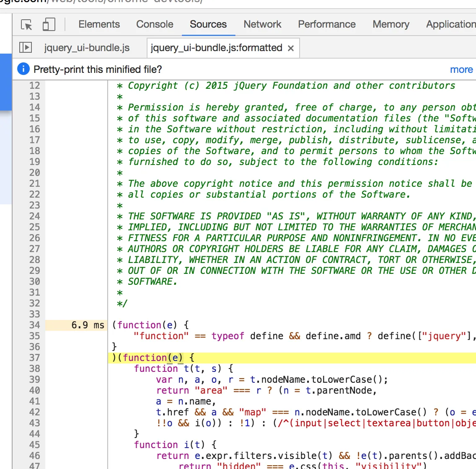476x469 pixels.
Task: Open the Elements panel tab
Action: tap(99, 24)
